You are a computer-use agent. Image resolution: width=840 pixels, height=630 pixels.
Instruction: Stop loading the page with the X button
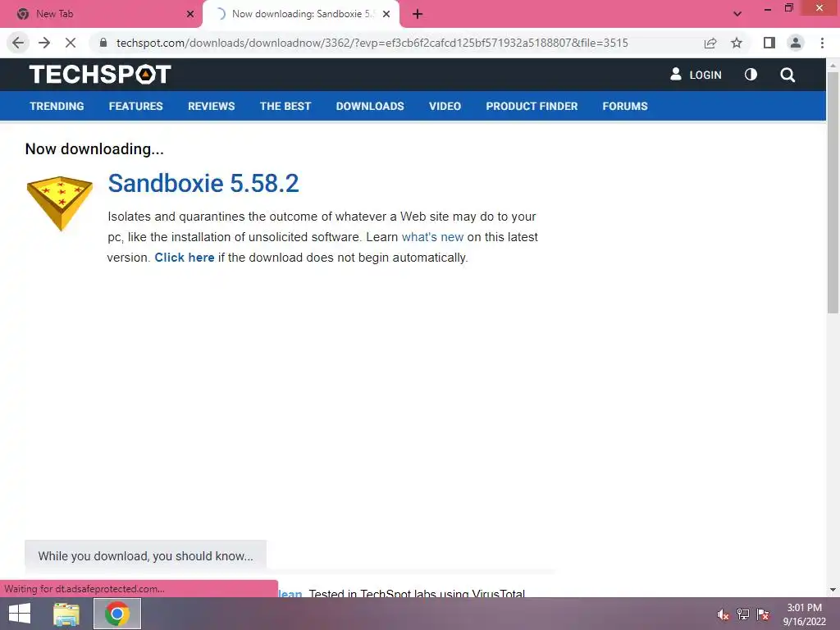(x=71, y=43)
